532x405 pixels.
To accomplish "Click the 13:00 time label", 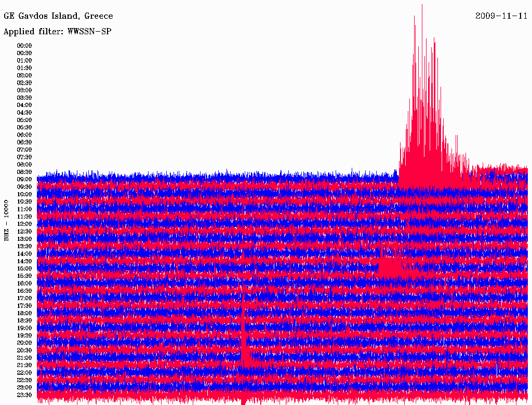I will 24,239.
